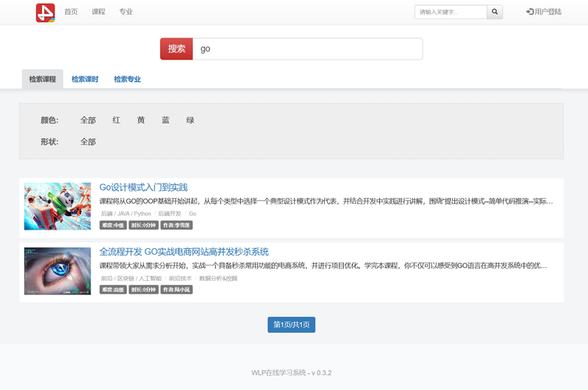Click the WLP site logo icon

coord(46,13)
